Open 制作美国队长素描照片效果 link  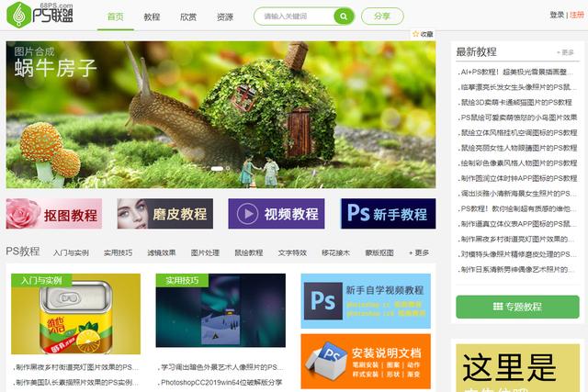pyautogui.click(x=76, y=383)
